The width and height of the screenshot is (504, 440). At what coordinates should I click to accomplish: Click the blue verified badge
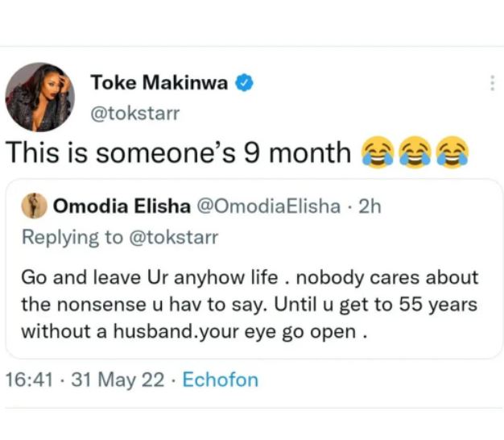[244, 83]
